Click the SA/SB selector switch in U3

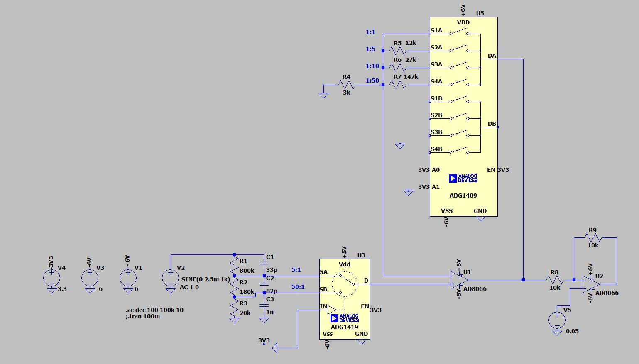click(x=345, y=284)
